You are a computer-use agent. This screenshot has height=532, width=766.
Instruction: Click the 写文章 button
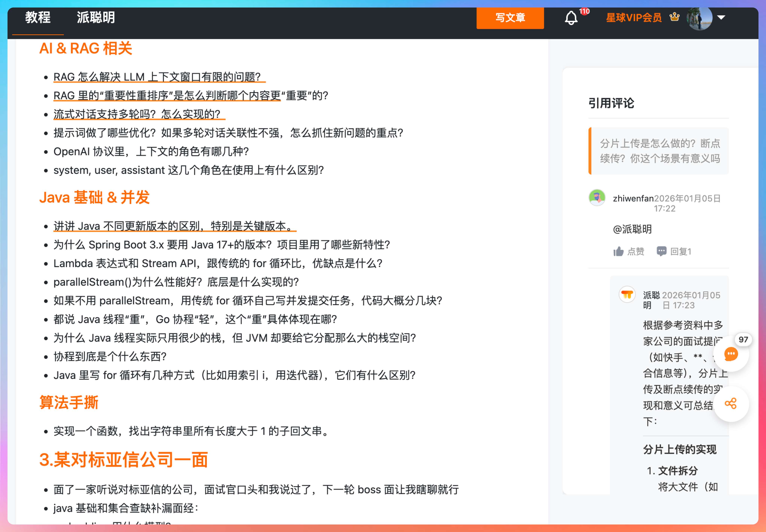click(x=510, y=18)
